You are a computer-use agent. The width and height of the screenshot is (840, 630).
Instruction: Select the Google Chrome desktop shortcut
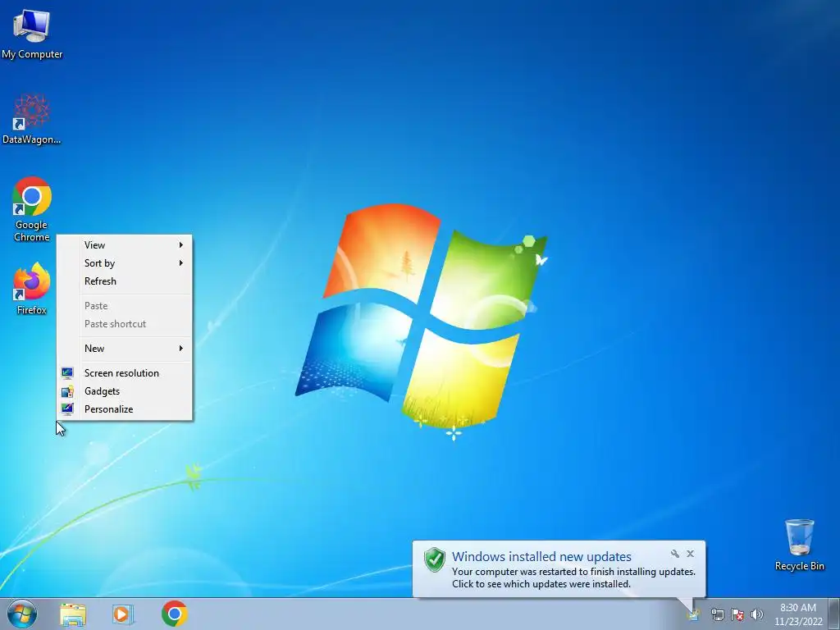pos(32,209)
